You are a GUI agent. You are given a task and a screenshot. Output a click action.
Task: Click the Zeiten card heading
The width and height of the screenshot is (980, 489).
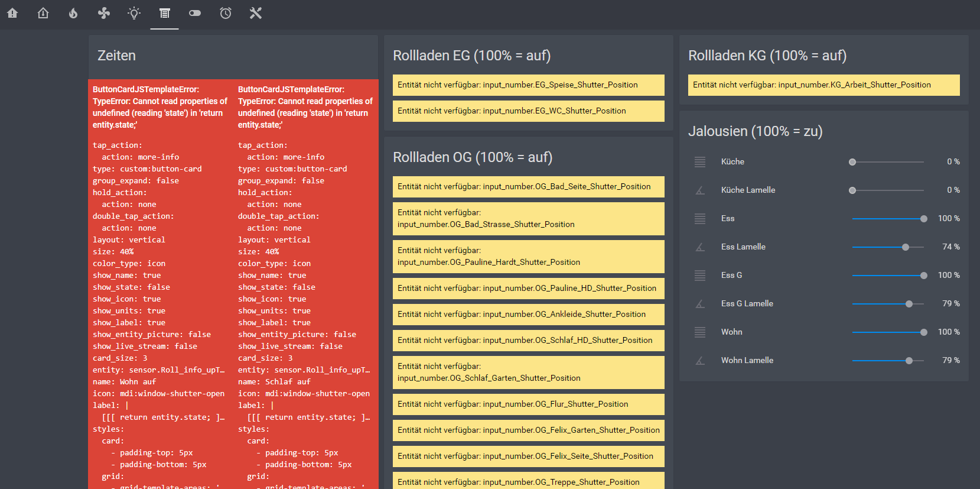116,56
